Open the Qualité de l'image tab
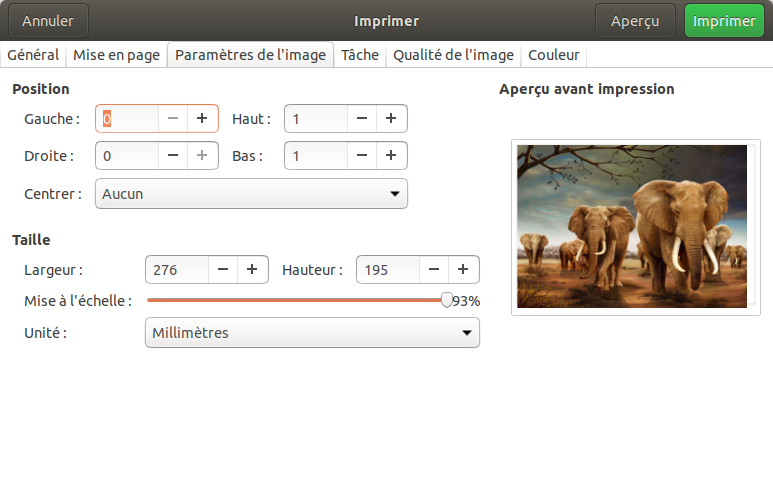The image size is (773, 482). (x=453, y=56)
